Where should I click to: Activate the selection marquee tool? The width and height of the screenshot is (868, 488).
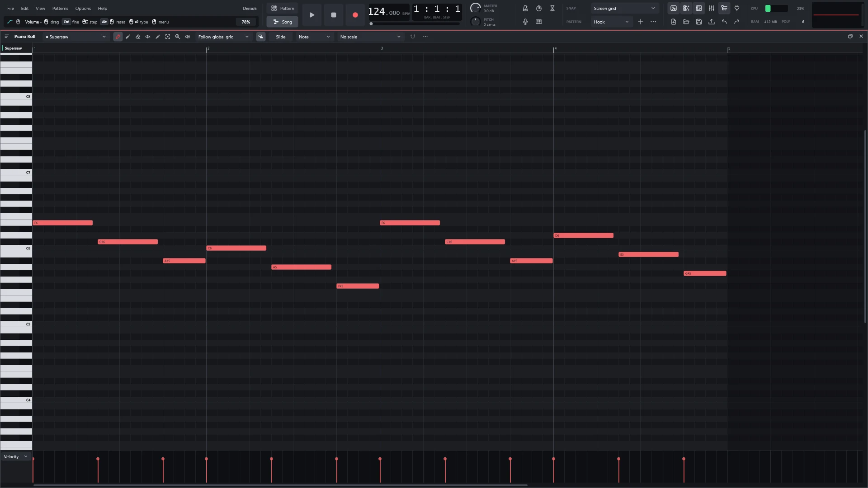168,37
